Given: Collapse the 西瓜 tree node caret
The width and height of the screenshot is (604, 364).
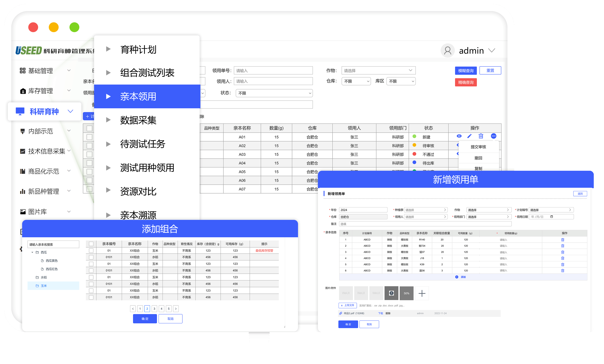Looking at the screenshot, I should pos(32,252).
